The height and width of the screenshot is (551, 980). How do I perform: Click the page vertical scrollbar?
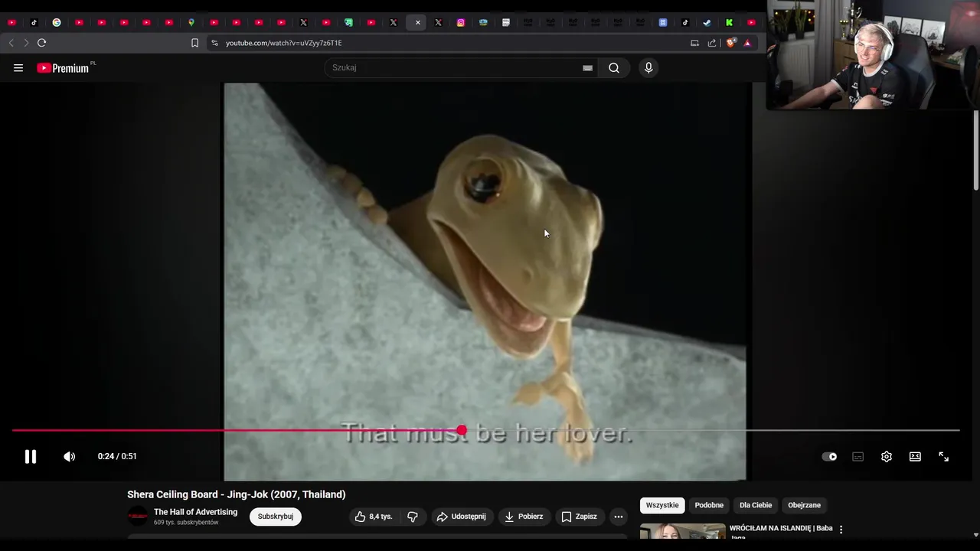(x=975, y=150)
